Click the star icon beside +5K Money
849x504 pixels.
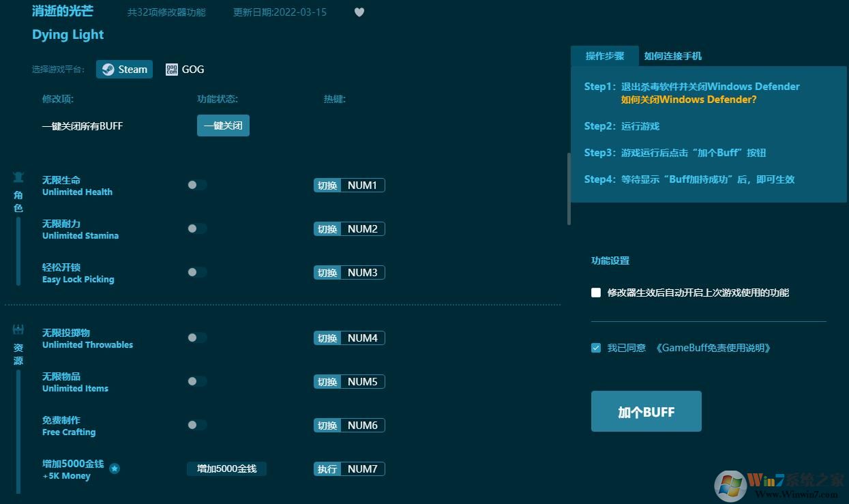pyautogui.click(x=115, y=469)
